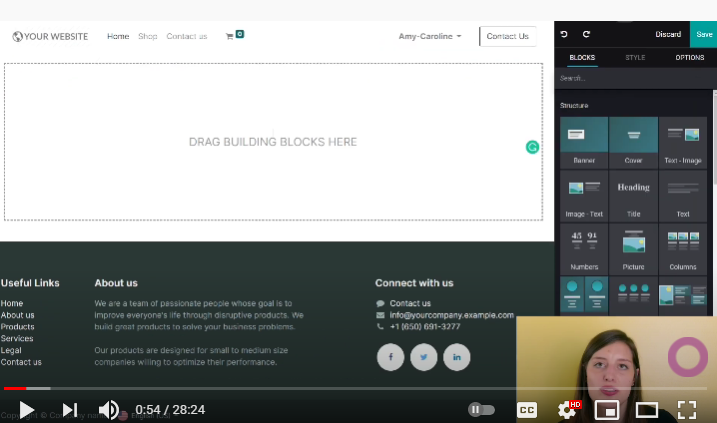Screen dimensions: 717x423
Task: Click the Save button
Action: tap(704, 34)
